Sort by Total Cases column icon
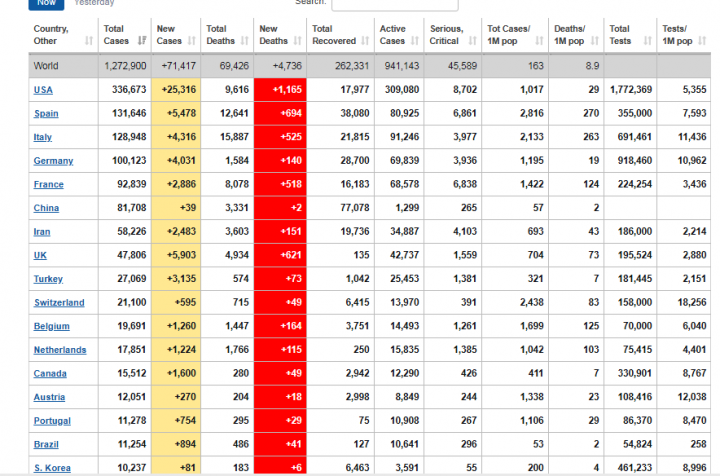Image resolution: width=720 pixels, height=476 pixels. point(142,41)
